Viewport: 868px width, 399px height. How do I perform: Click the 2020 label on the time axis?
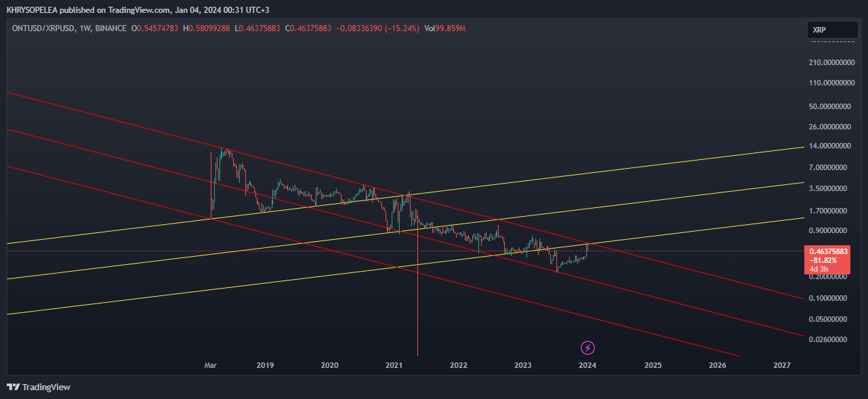pyautogui.click(x=329, y=365)
